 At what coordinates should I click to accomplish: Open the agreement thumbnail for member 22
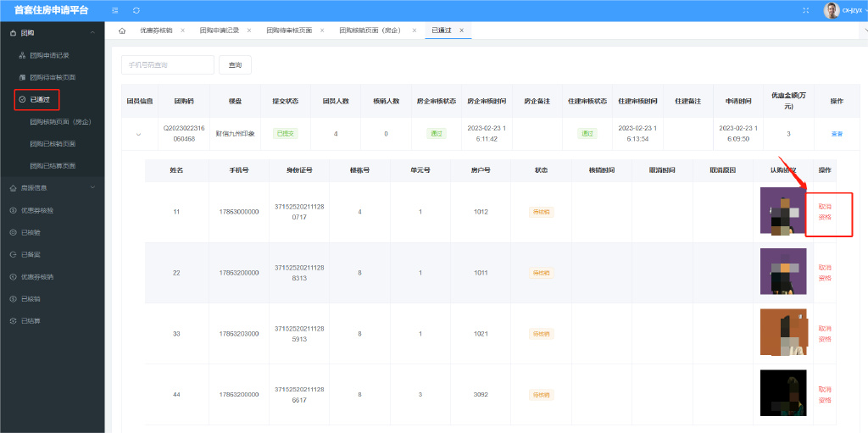783,272
